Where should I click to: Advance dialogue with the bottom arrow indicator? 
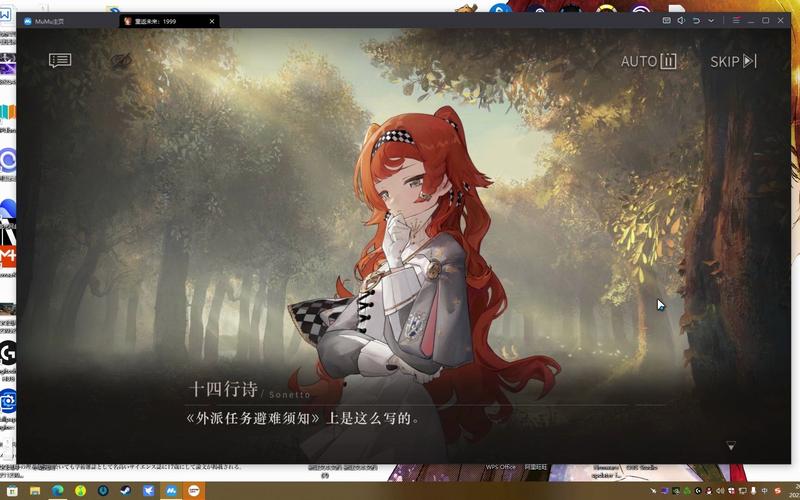click(x=731, y=445)
